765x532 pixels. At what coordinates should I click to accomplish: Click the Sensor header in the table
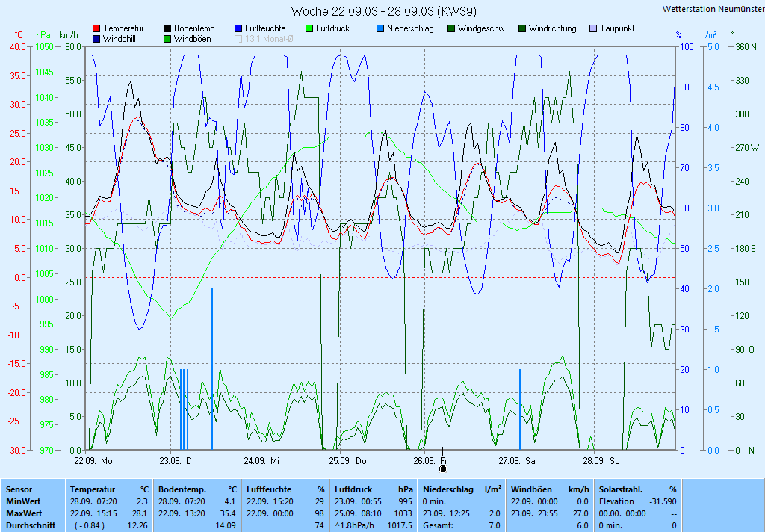(19, 489)
